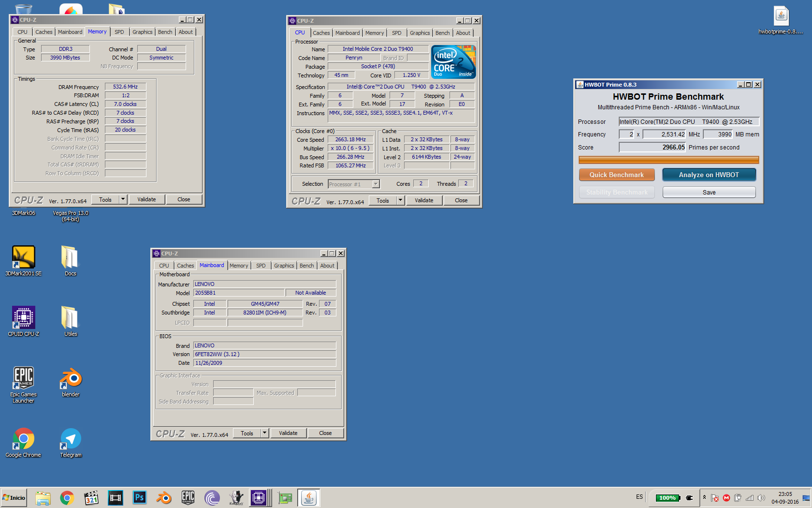Click the Inicio start button

pos(14,498)
